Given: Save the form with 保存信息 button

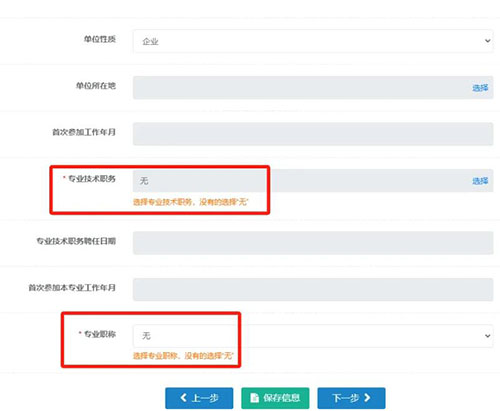Looking at the screenshot, I should (x=275, y=398).
